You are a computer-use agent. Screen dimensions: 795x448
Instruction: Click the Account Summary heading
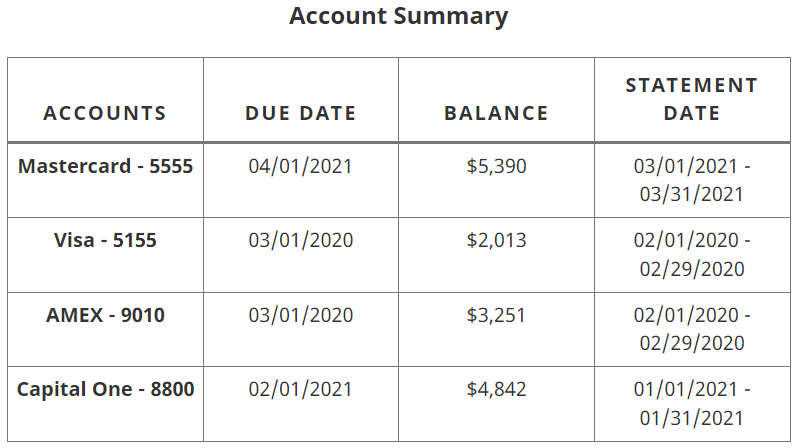(x=399, y=16)
